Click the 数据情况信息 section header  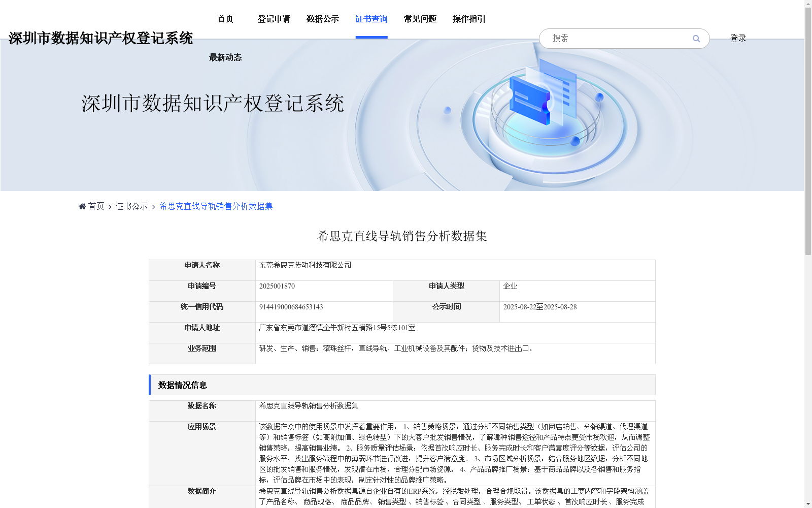(402, 385)
